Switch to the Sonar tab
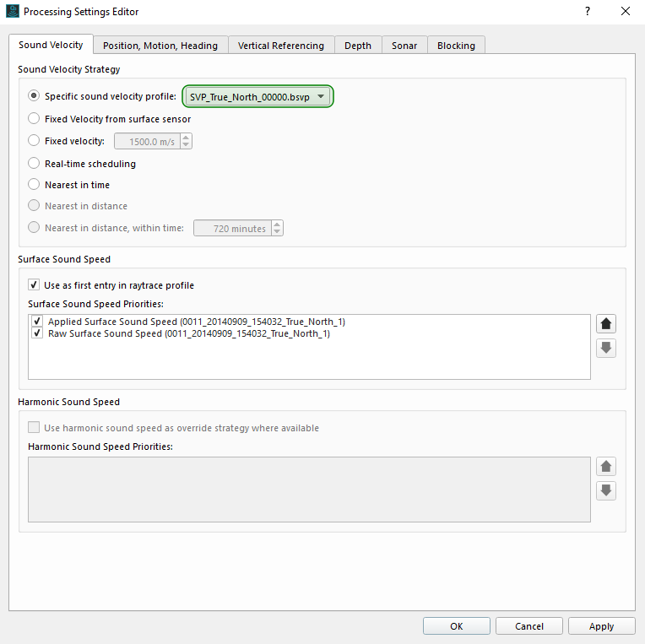Viewport: 645px width, 644px height. (404, 46)
